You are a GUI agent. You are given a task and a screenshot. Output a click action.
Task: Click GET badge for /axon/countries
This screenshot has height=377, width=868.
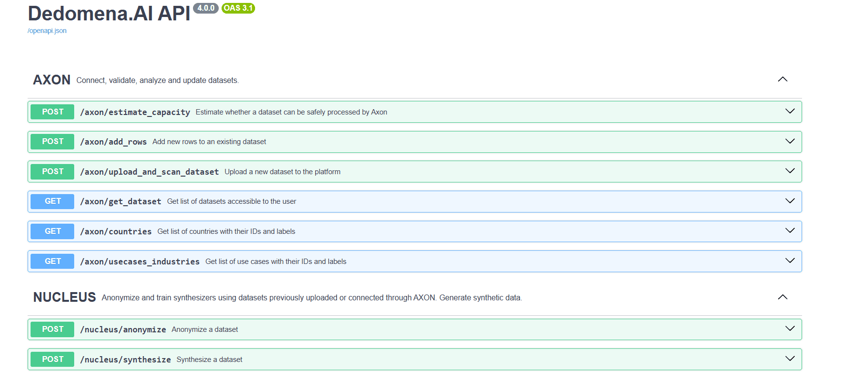(52, 231)
